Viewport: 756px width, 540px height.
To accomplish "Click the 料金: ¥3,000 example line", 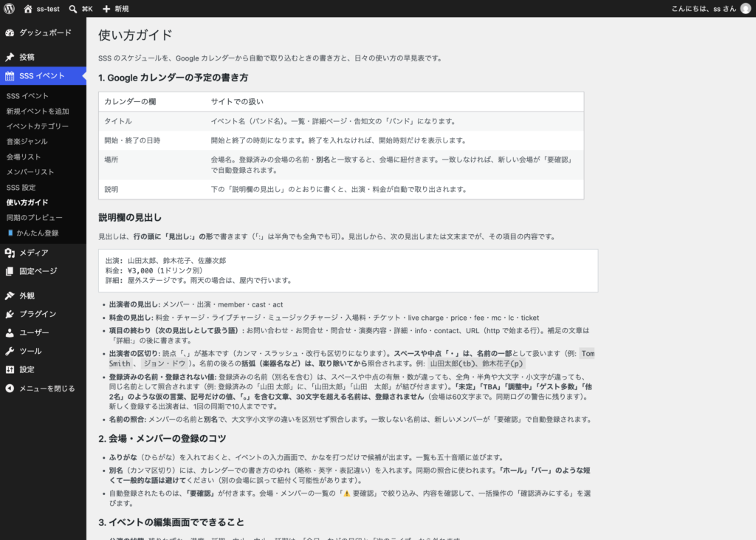I will pos(154,270).
